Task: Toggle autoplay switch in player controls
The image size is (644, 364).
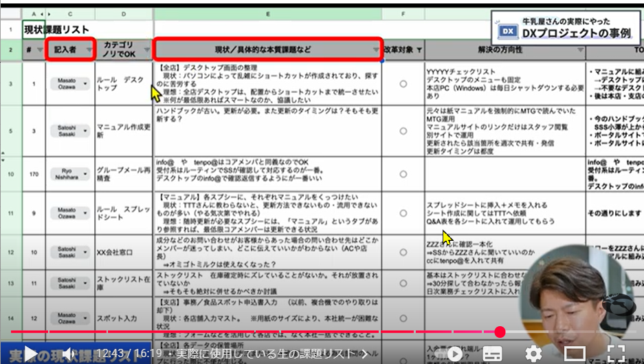Action: (x=454, y=354)
